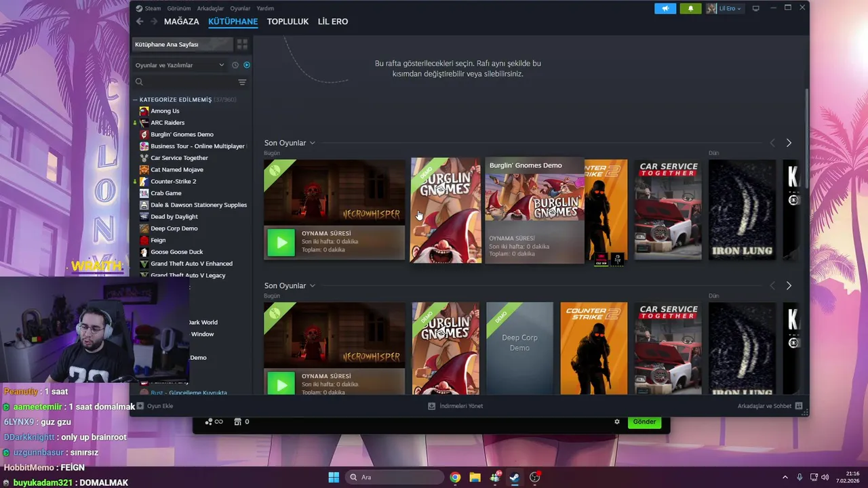Open the Windows Start menu
Screen dimensions: 868x488
point(334,477)
